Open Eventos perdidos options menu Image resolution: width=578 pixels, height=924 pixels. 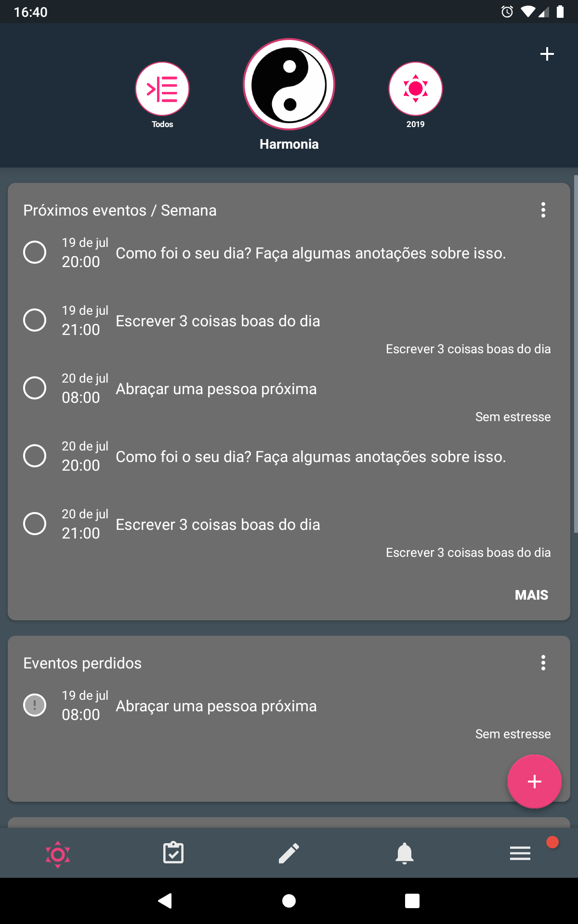(543, 663)
